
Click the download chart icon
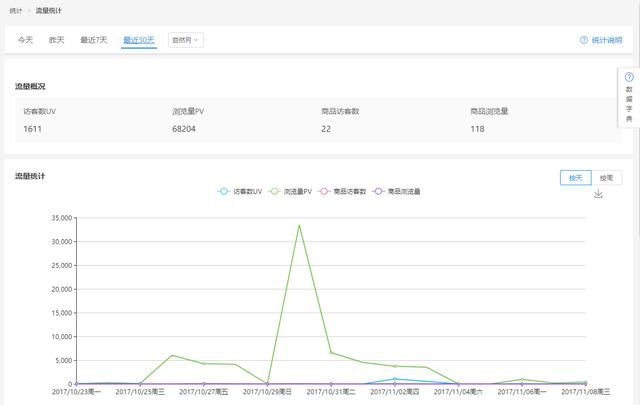(598, 194)
